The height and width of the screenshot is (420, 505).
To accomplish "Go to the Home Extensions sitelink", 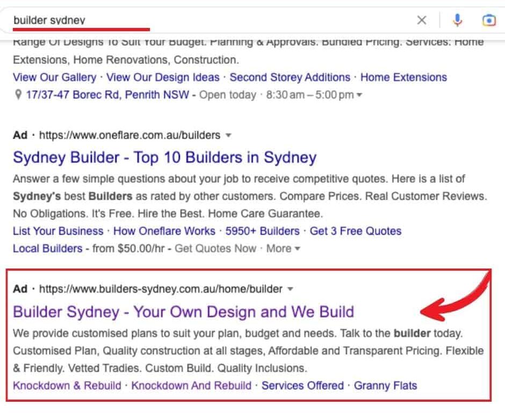I will click(403, 77).
